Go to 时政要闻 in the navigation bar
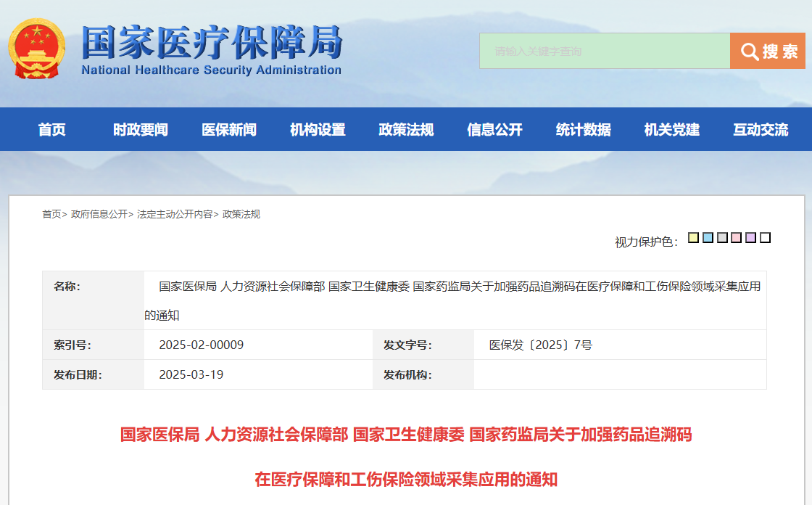This screenshot has width=812, height=505. [x=141, y=130]
